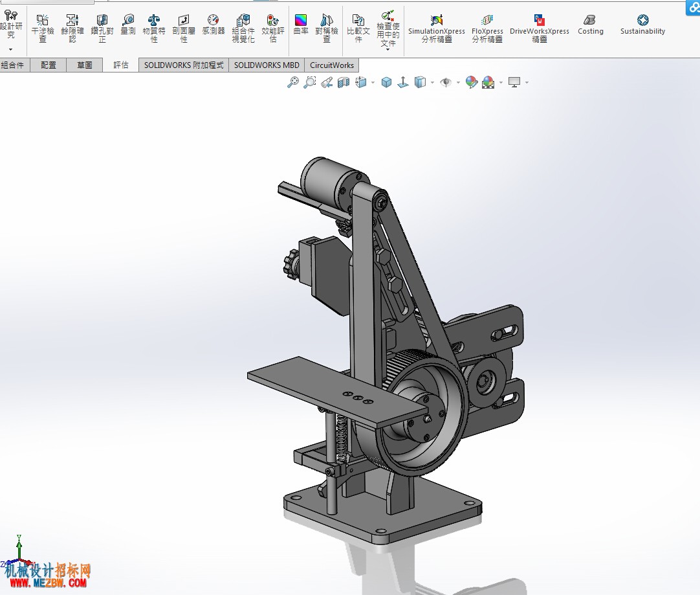Image resolution: width=700 pixels, height=595 pixels.
Task: Click Check Active Document (檢查使用中的文件)
Action: tap(388, 28)
